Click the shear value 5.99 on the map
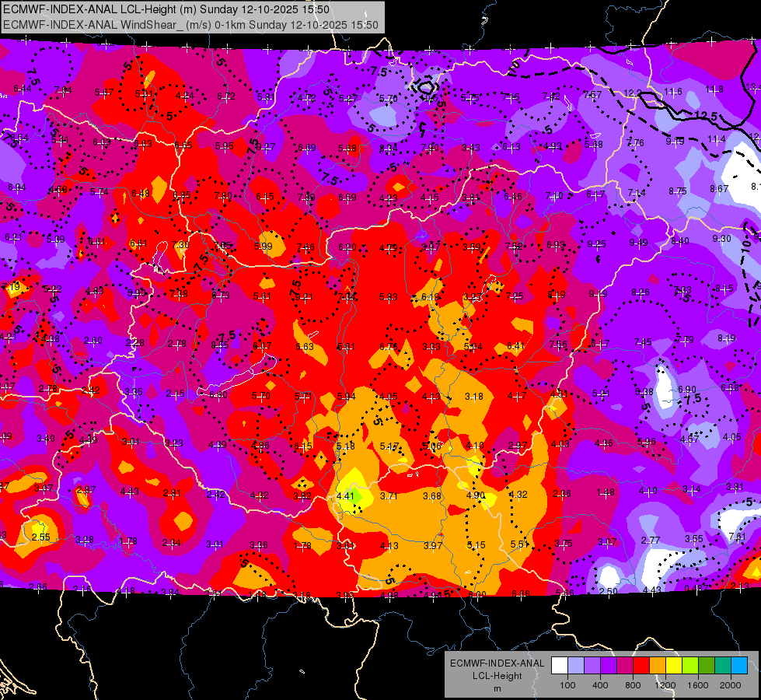Image resolution: width=761 pixels, height=700 pixels. pyautogui.click(x=263, y=246)
